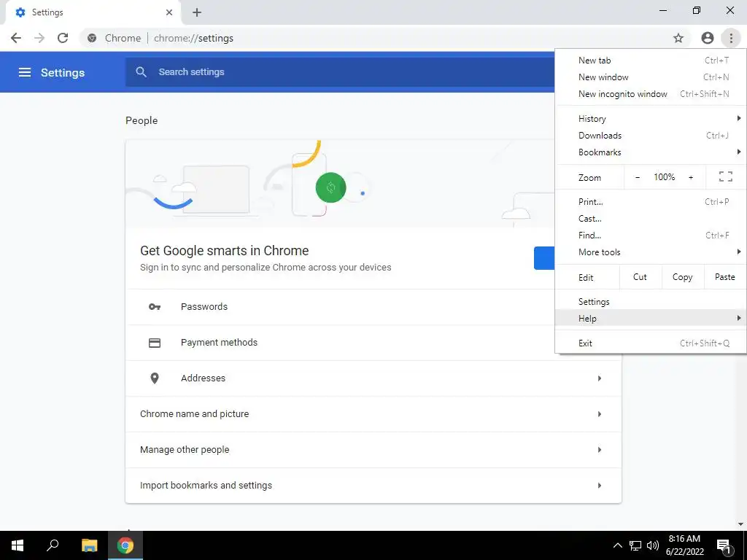Image resolution: width=747 pixels, height=560 pixels.
Task: Increase zoom with the plus button
Action: click(x=691, y=177)
